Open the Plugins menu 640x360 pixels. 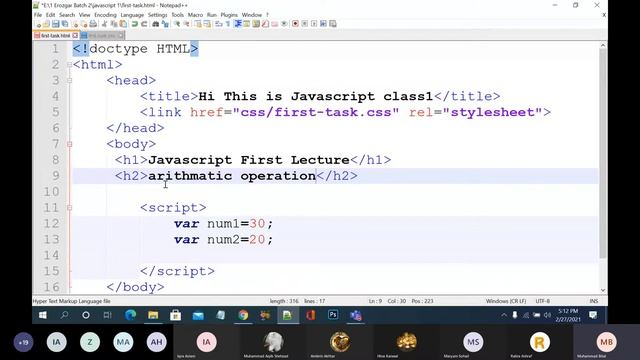[x=229, y=15]
